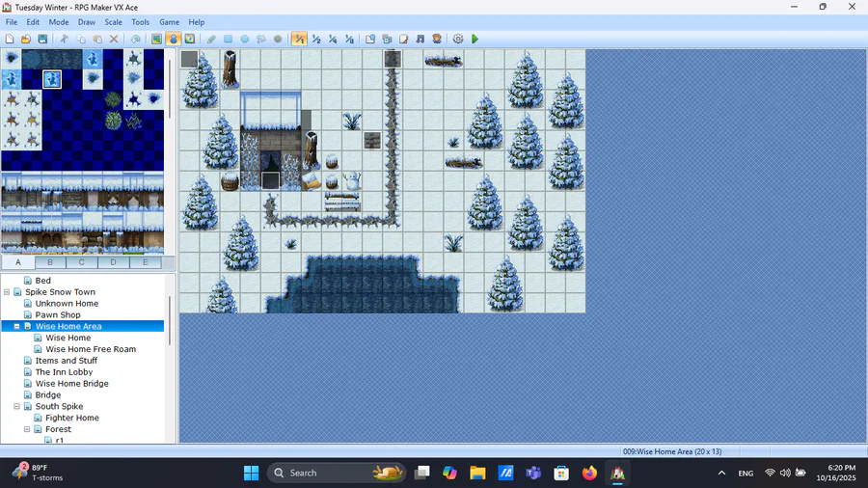Switch to tileset tab B

[x=50, y=262]
